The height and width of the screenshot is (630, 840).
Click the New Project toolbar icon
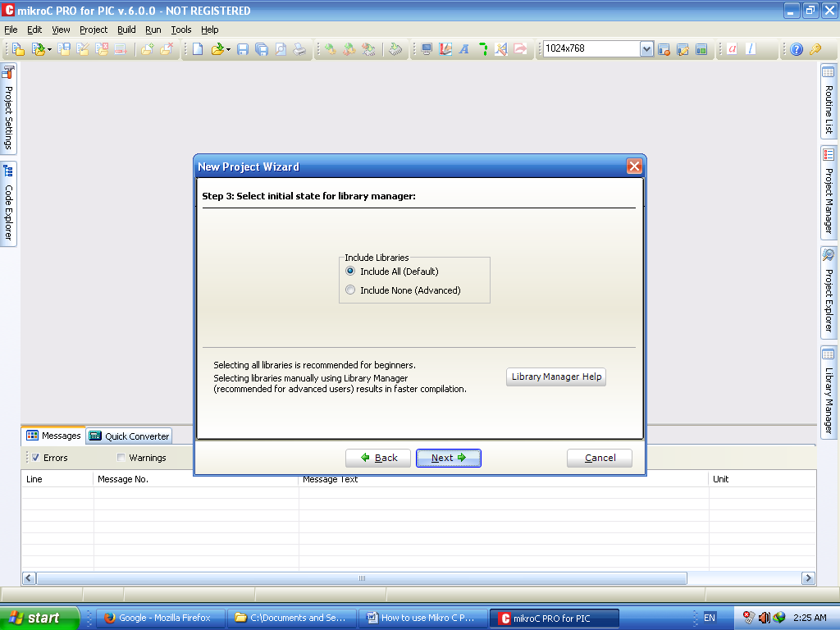pos(18,49)
